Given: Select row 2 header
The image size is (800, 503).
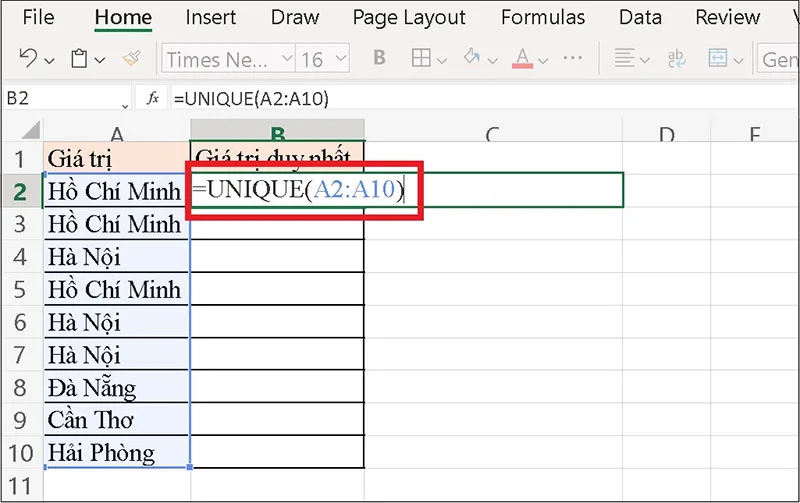Looking at the screenshot, I should [21, 191].
